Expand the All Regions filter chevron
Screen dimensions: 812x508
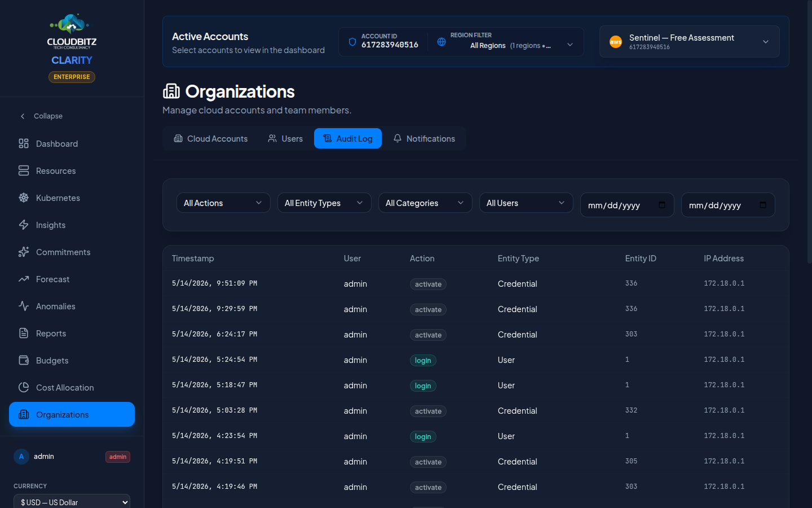point(570,45)
